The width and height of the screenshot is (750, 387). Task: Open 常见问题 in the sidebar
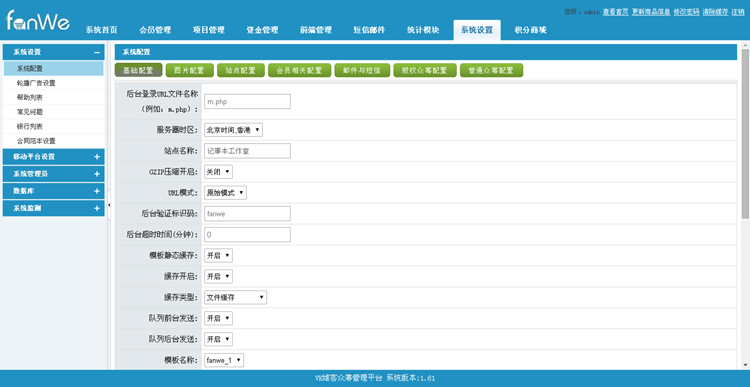(53, 112)
